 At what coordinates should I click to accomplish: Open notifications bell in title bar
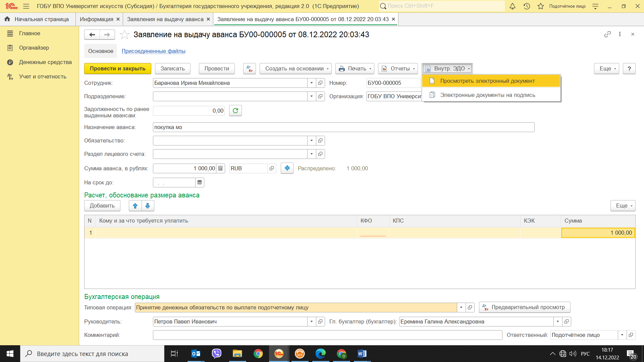tap(512, 6)
